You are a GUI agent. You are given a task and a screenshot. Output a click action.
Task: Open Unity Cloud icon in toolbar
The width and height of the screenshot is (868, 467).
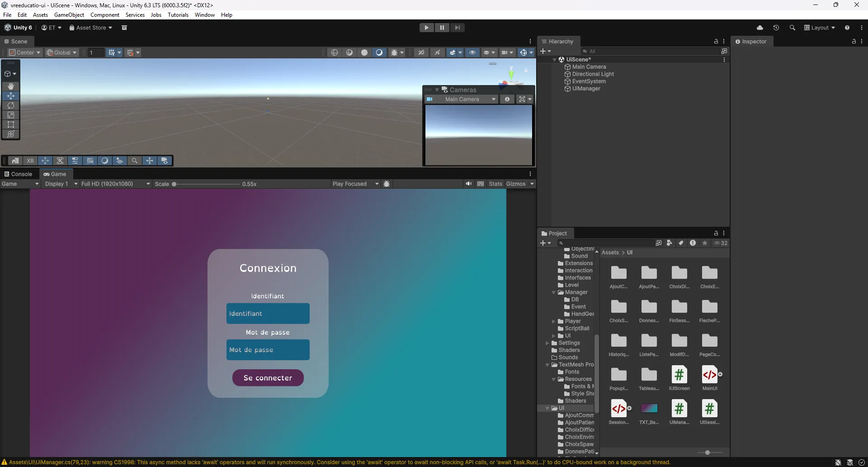(x=760, y=28)
